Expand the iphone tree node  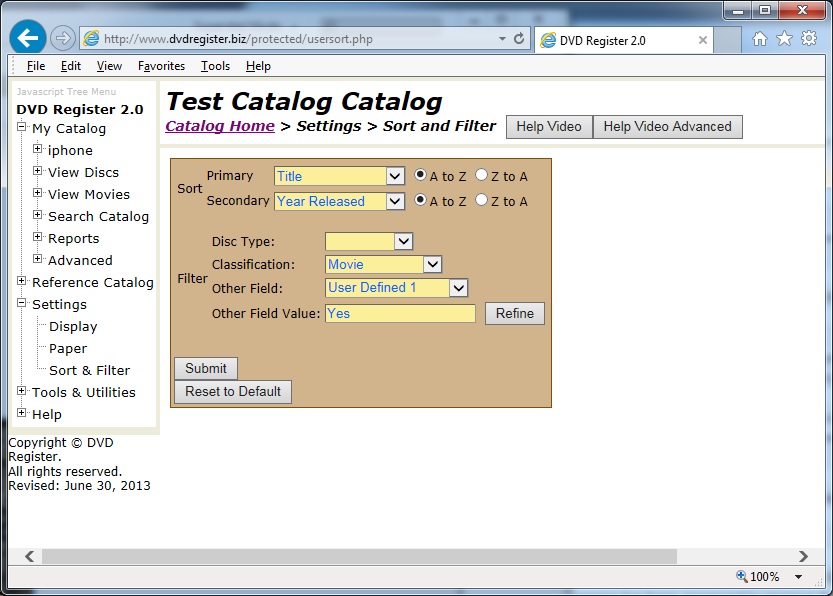tap(37, 149)
